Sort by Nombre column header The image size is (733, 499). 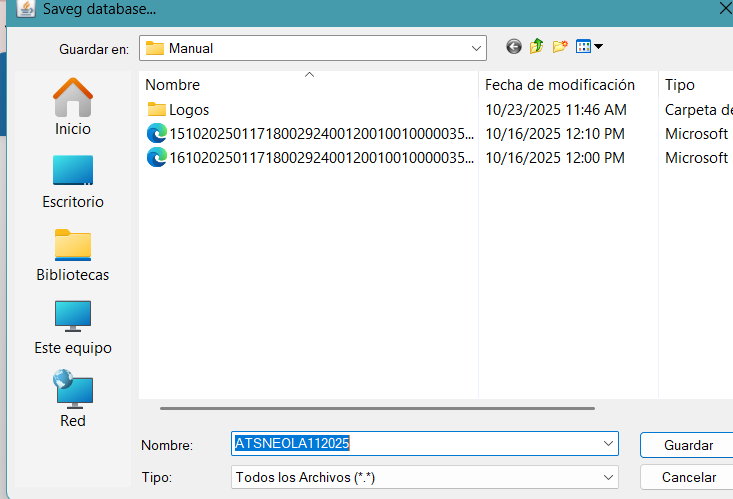coord(173,85)
